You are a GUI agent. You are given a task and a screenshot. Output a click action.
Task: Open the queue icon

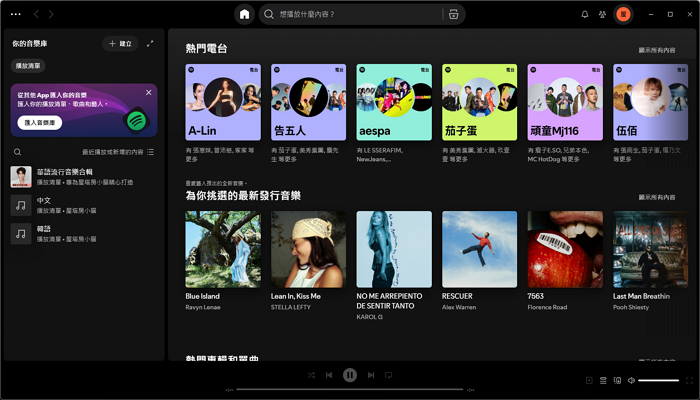tap(603, 380)
